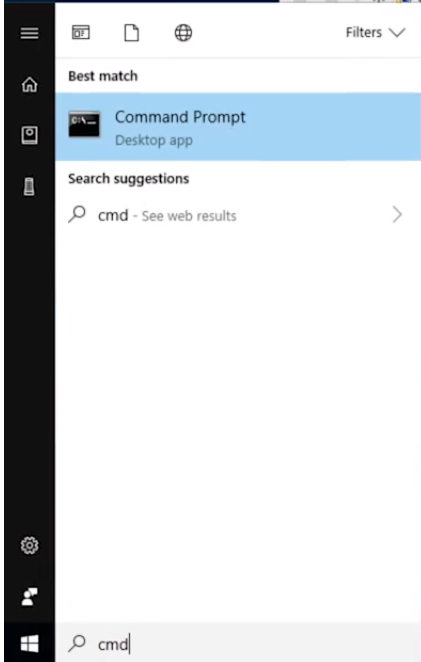Filter results by Apps icon
Screen dimensions: 421x662
81,33
